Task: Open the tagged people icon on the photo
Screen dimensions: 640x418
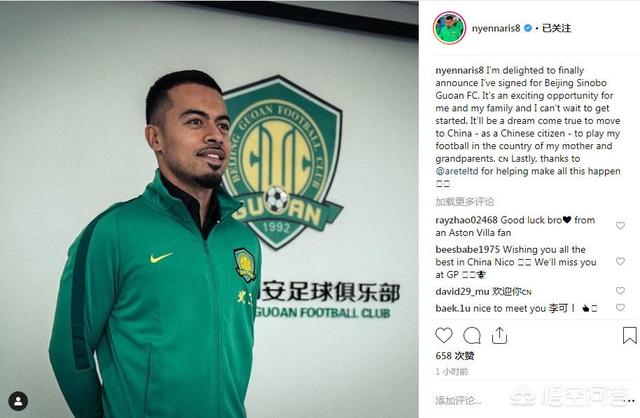Action: 18,401
